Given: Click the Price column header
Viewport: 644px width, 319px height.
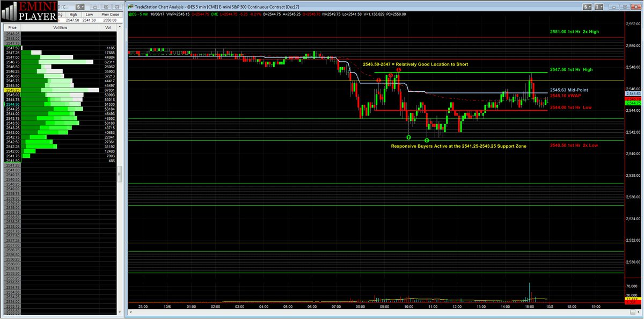Looking at the screenshot, I should 13,27.
